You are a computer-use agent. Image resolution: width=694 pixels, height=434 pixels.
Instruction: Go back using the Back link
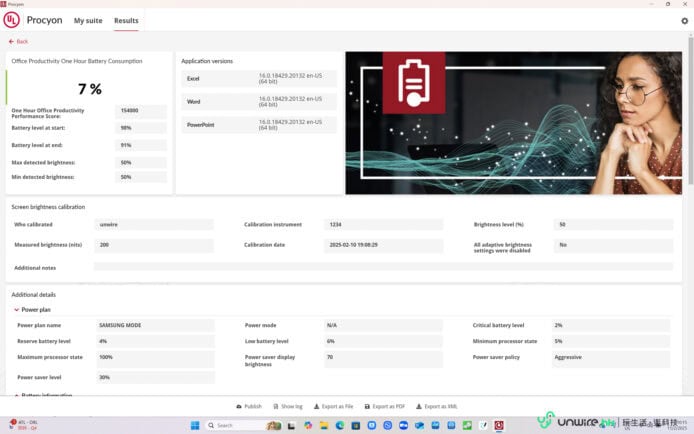point(18,41)
